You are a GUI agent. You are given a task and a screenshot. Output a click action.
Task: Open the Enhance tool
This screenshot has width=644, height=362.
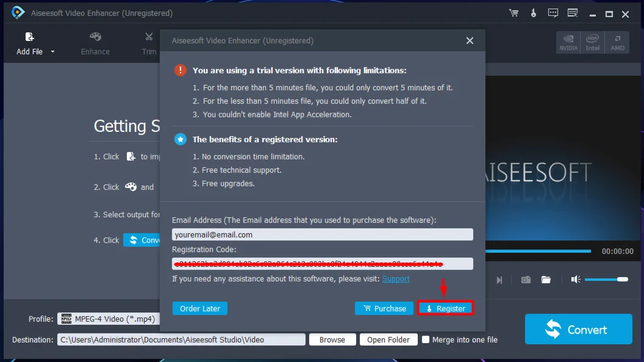[x=95, y=43]
